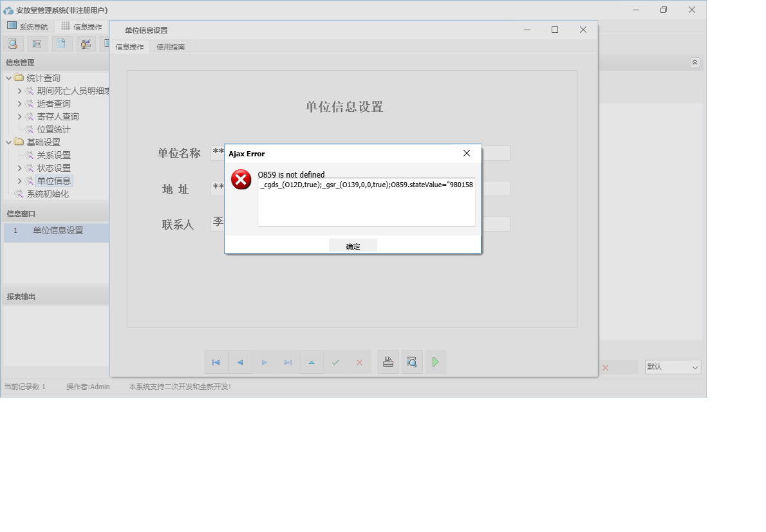Switch to the main window 信息操作 tab

click(82, 26)
